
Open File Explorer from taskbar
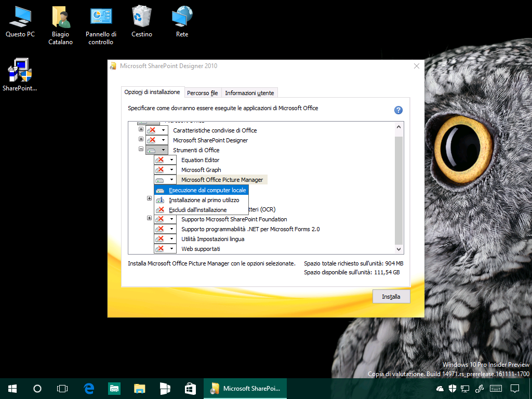click(x=139, y=389)
